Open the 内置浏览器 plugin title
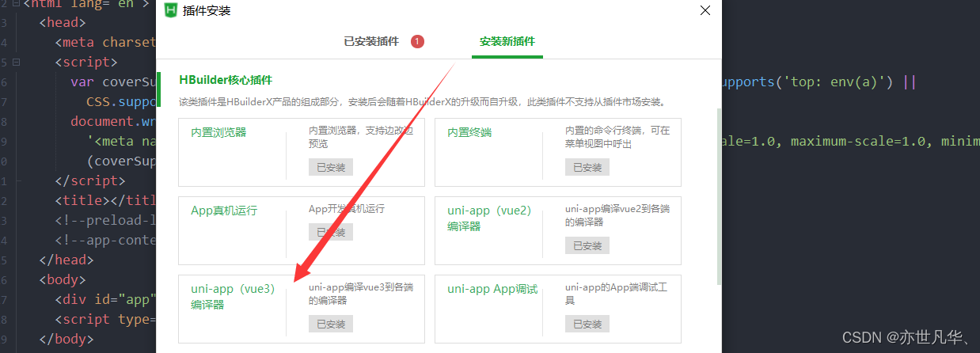The height and width of the screenshot is (353, 980). click(x=218, y=132)
